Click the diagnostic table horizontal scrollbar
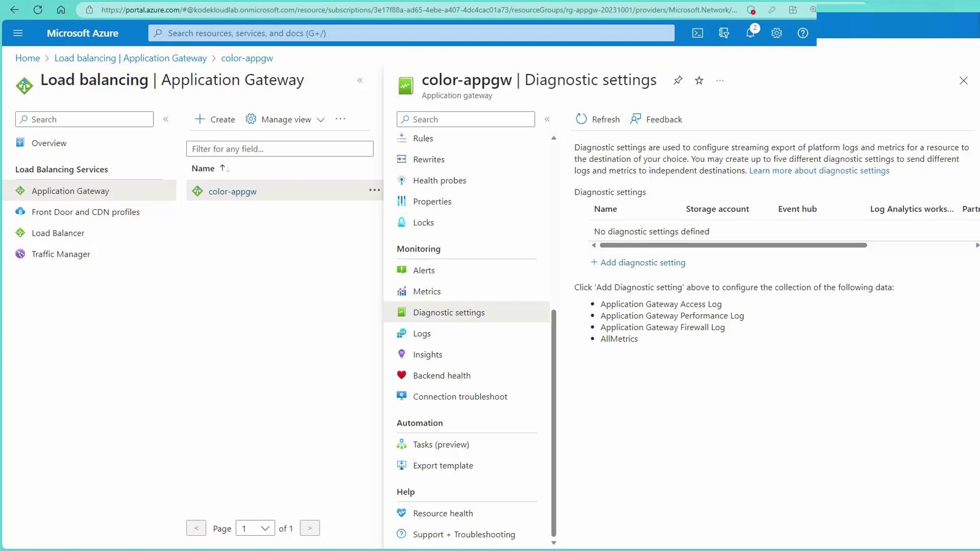The image size is (980, 551). (x=733, y=245)
